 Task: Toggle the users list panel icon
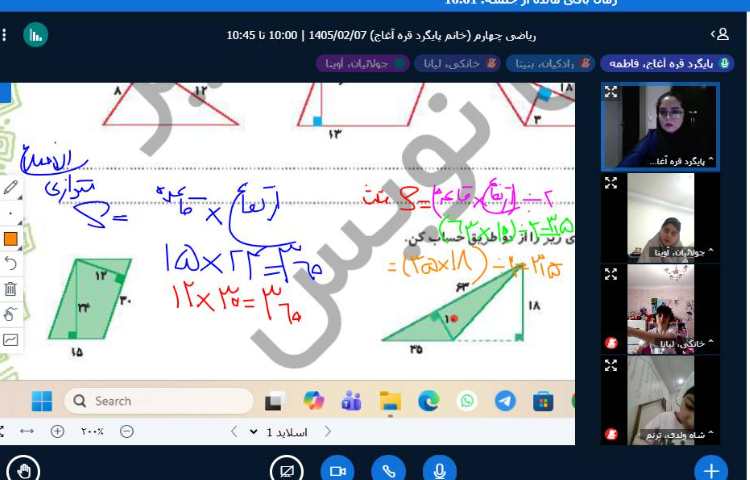720,34
